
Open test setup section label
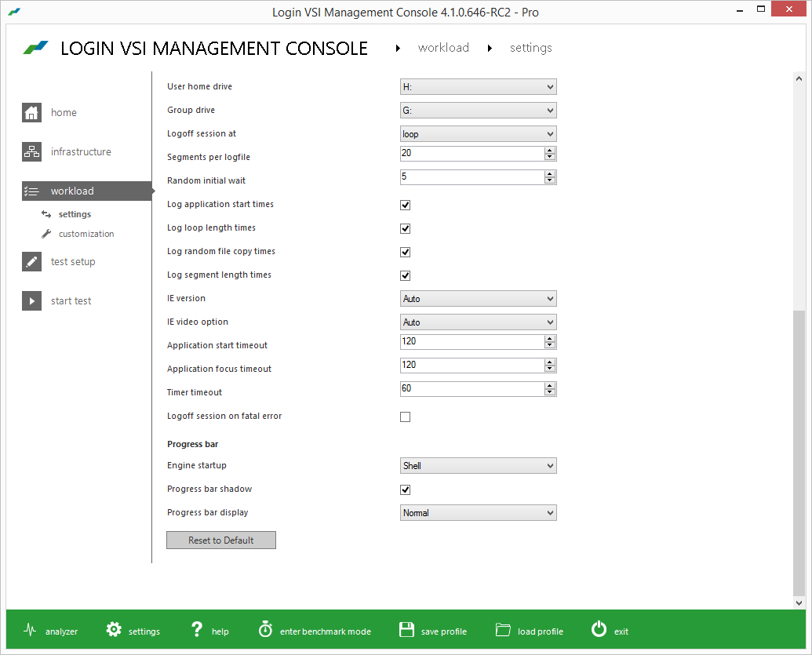point(73,262)
